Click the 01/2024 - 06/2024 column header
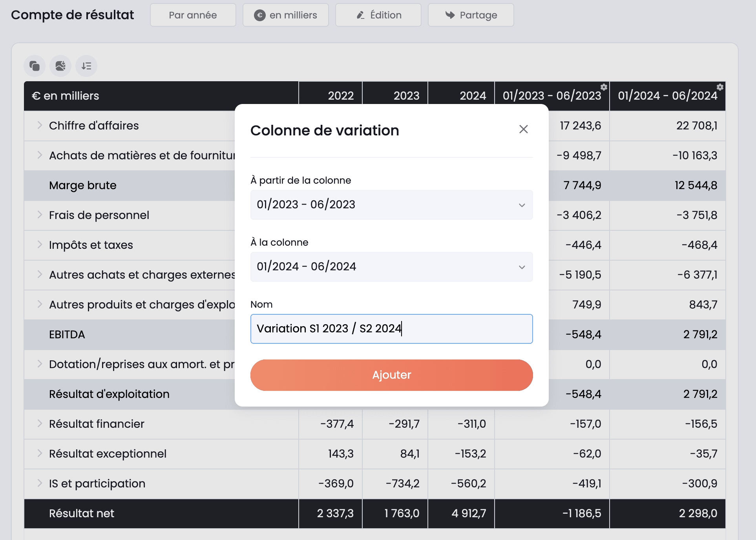Image resolution: width=756 pixels, height=540 pixels. 667,96
